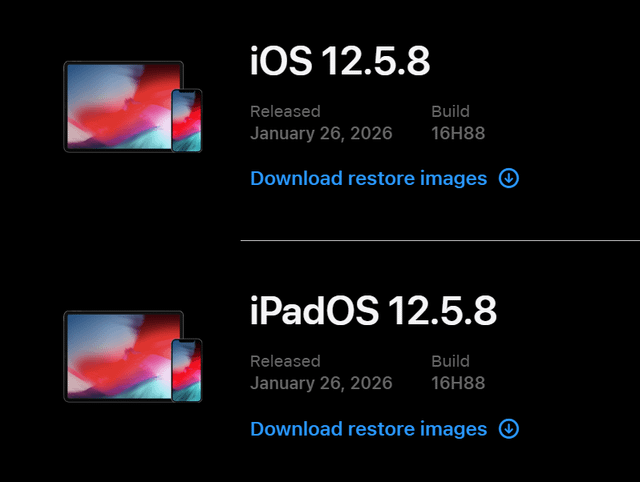
Task: Click the iPadOS release date January 26, 2026
Action: click(321, 383)
